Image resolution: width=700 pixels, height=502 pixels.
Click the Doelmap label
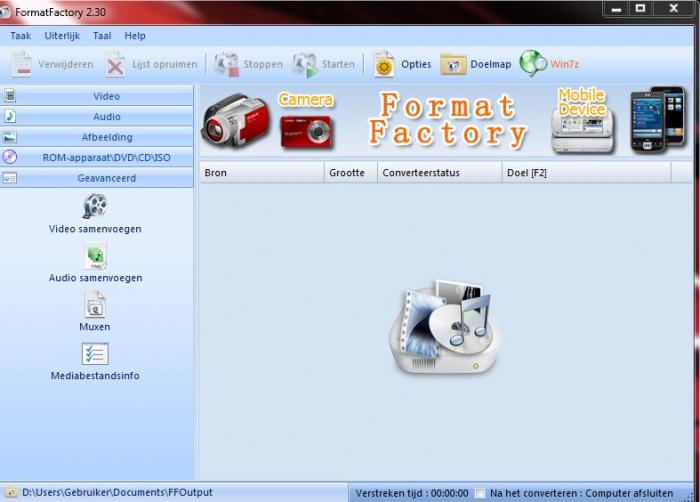(x=491, y=64)
